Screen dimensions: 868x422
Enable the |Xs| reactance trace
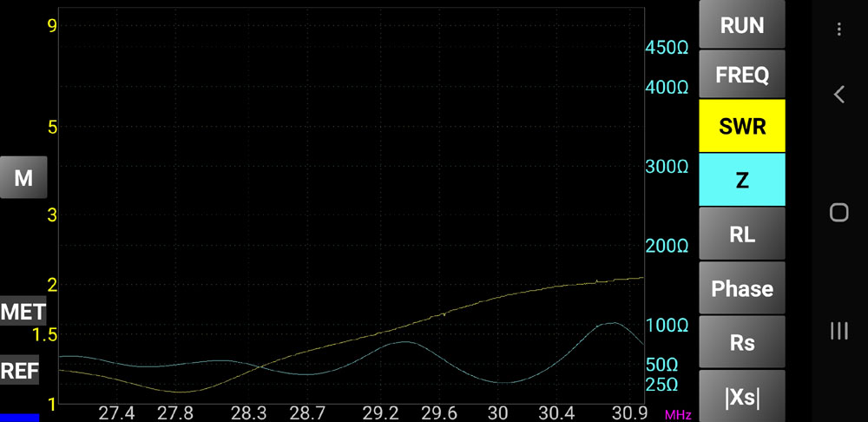tap(742, 397)
